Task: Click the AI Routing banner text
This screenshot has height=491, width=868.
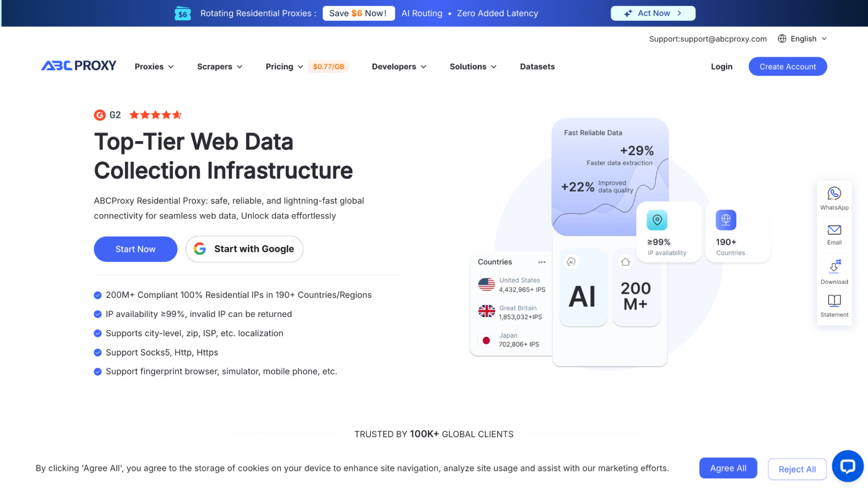Action: tap(422, 13)
